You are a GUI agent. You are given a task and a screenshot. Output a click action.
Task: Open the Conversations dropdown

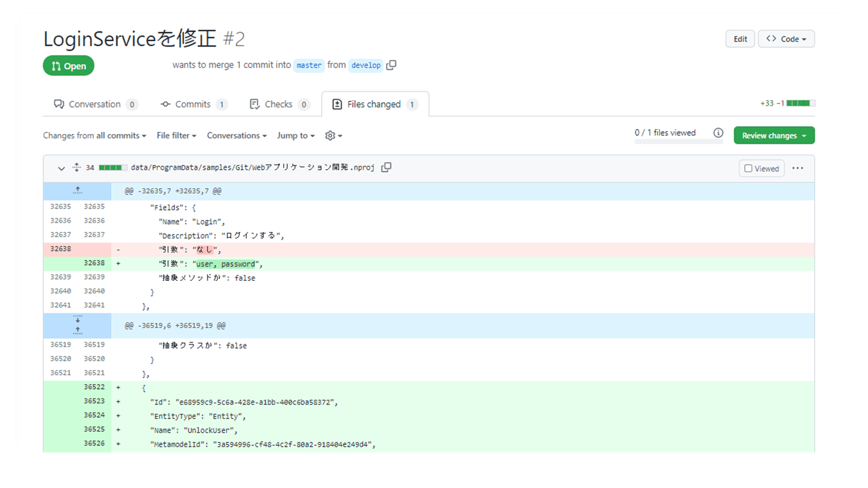(x=237, y=136)
